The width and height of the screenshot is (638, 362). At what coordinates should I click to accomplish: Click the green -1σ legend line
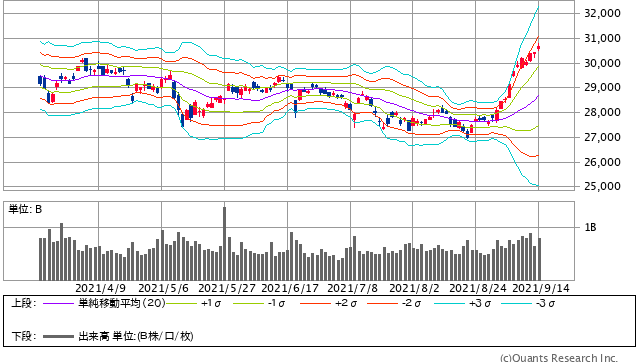(248, 303)
